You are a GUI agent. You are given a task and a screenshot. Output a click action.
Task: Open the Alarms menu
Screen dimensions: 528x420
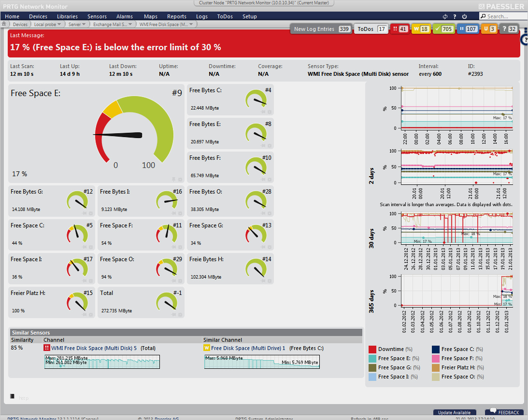pos(125,16)
